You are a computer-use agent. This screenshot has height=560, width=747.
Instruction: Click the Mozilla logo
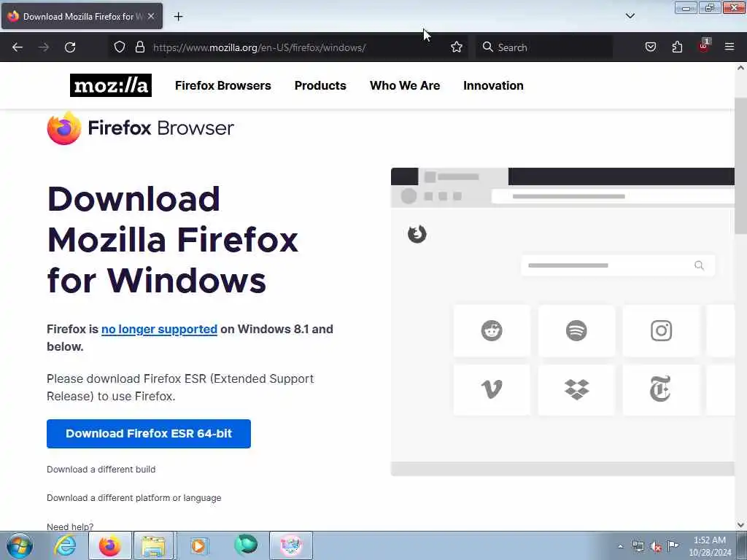[111, 85]
